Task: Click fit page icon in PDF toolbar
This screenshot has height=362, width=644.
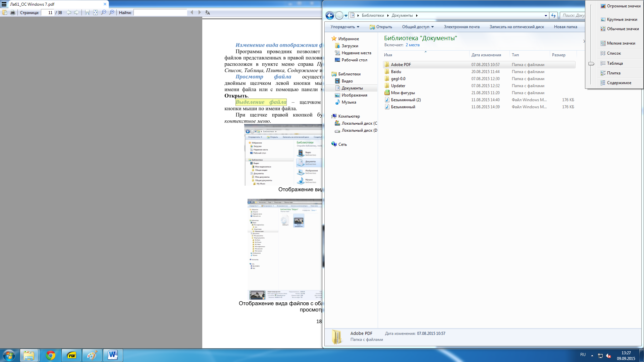Action: coord(96,12)
